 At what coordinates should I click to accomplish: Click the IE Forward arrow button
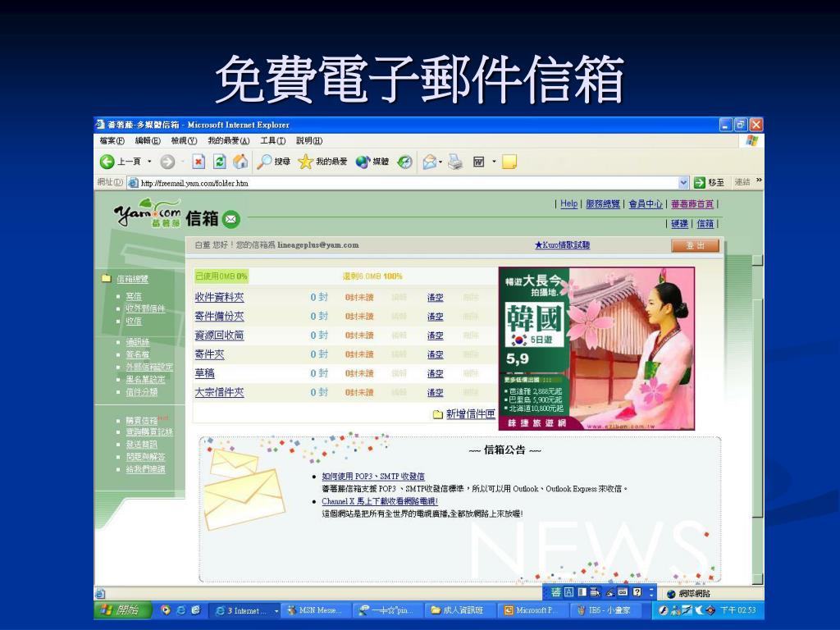coord(167,162)
